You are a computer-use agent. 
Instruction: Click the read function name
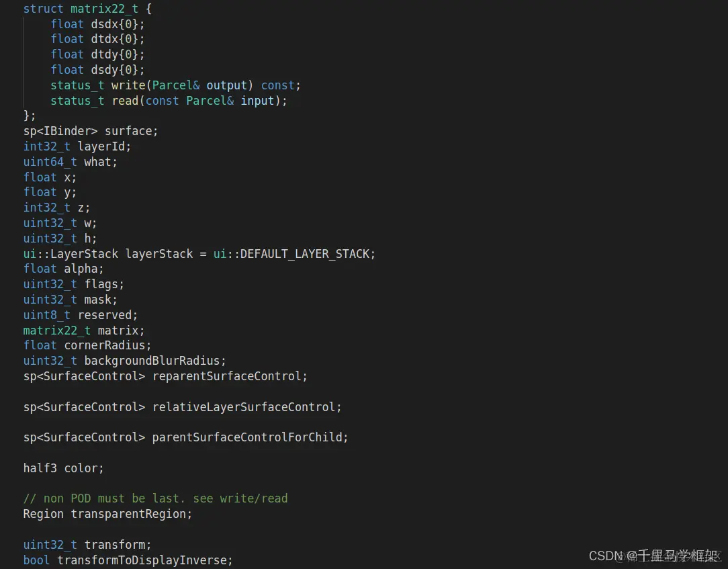[x=125, y=101]
